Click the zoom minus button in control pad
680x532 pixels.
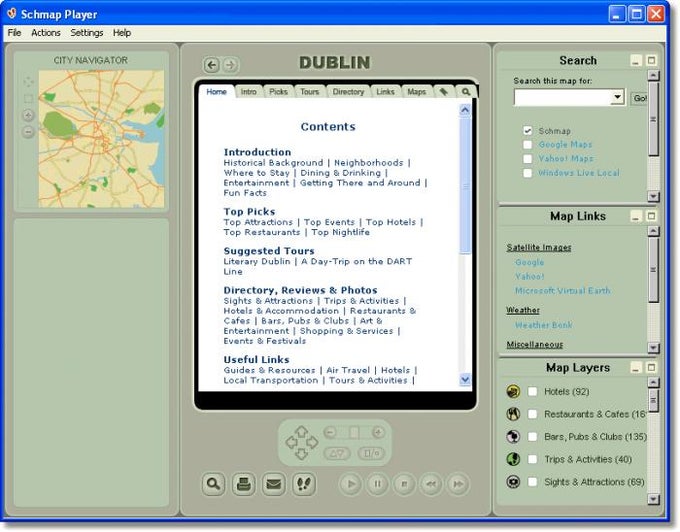point(330,432)
